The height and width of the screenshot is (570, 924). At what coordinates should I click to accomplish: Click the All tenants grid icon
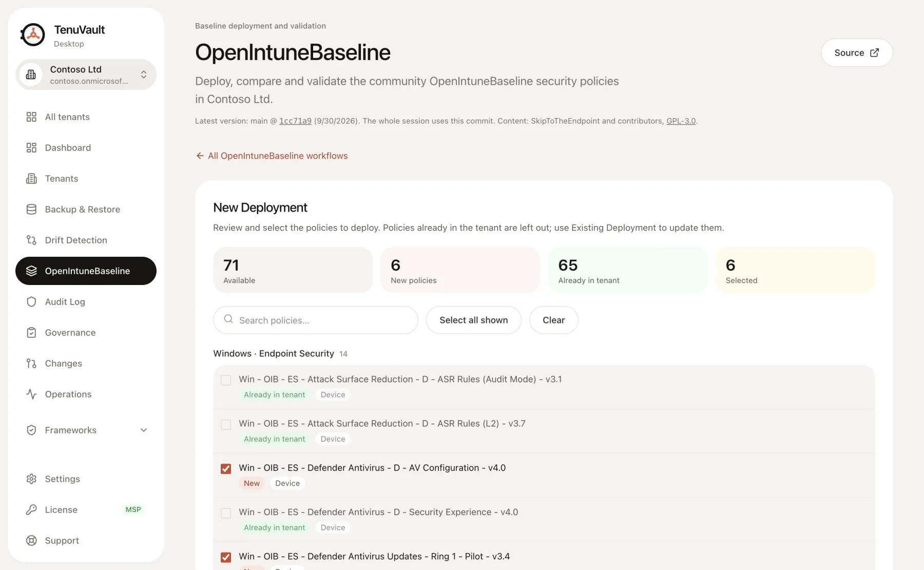coord(31,117)
